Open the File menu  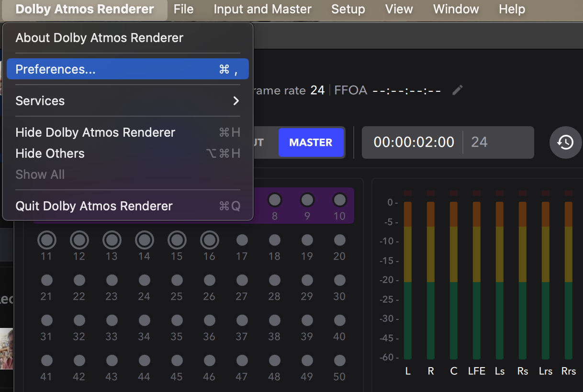point(184,9)
